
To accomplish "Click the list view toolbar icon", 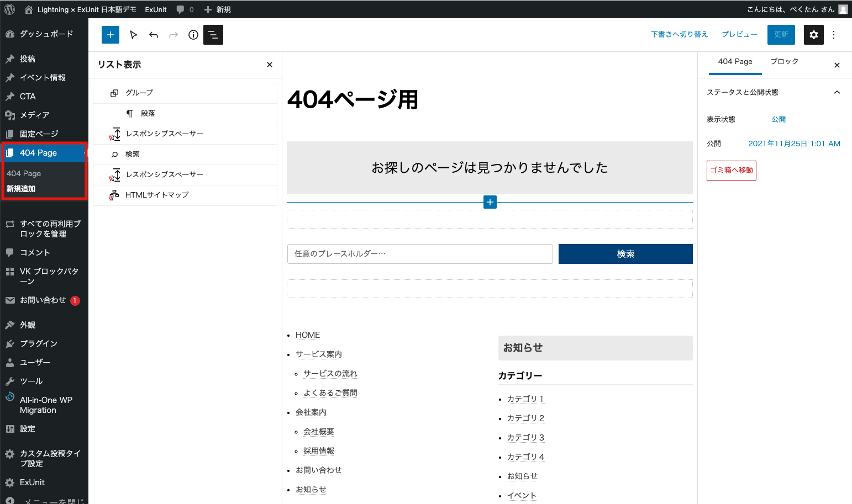I will (213, 35).
